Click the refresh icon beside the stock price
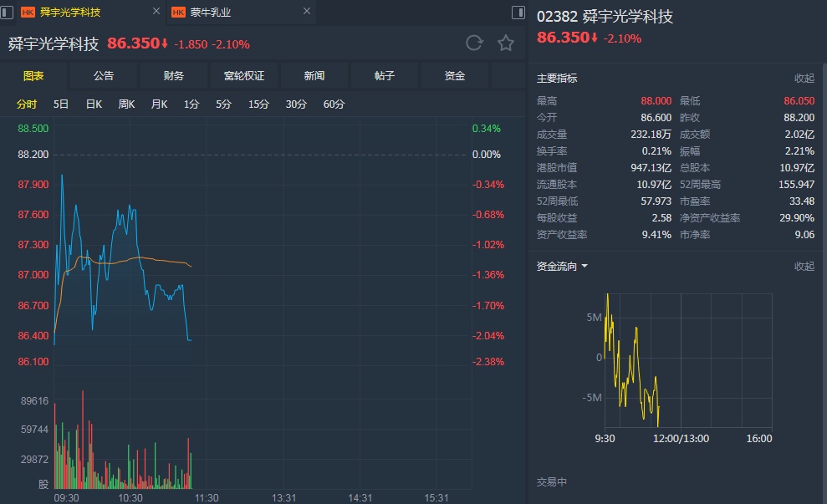The image size is (827, 504). [474, 43]
